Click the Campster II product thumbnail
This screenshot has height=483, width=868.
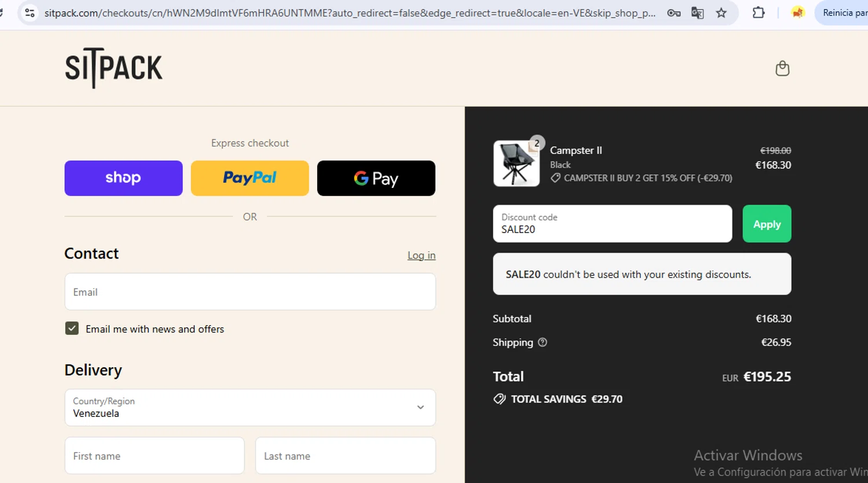tap(516, 164)
